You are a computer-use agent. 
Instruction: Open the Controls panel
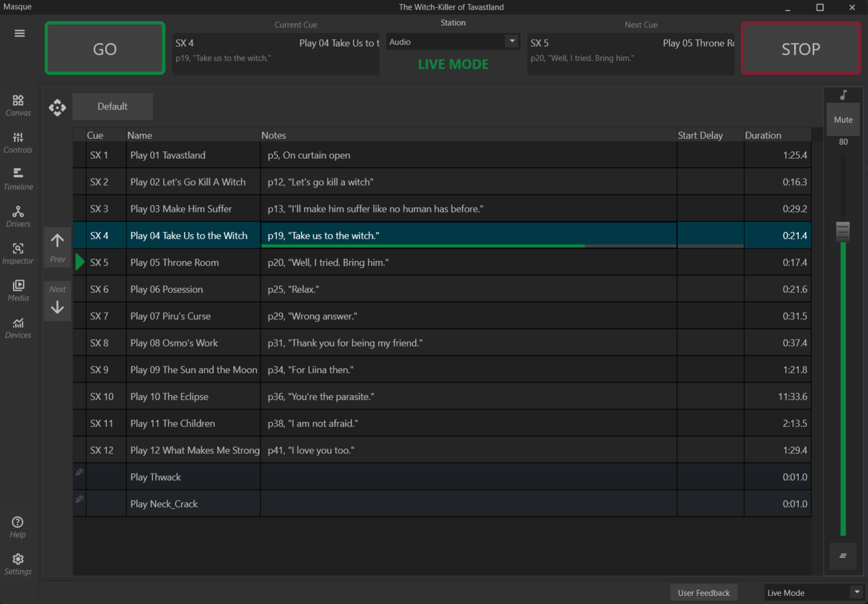pyautogui.click(x=18, y=143)
